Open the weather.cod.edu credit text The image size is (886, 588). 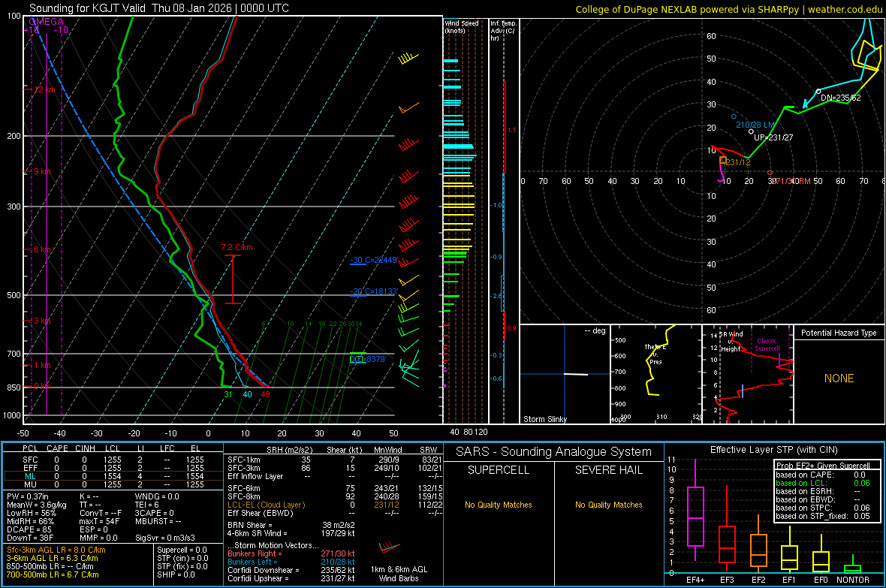click(x=728, y=9)
